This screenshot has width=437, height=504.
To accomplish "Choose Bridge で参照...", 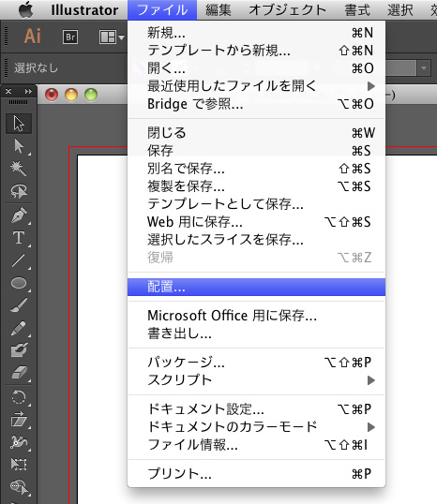I will click(256, 104).
